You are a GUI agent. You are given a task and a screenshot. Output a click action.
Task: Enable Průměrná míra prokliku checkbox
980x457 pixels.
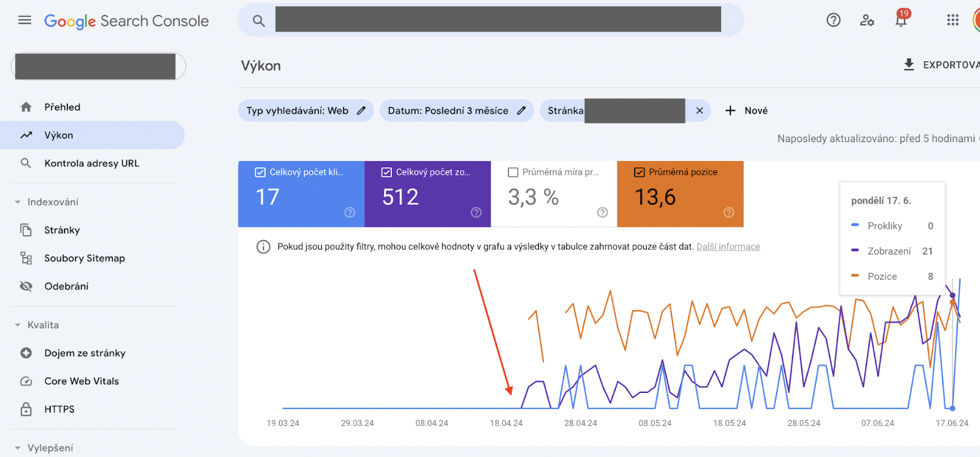coord(512,172)
